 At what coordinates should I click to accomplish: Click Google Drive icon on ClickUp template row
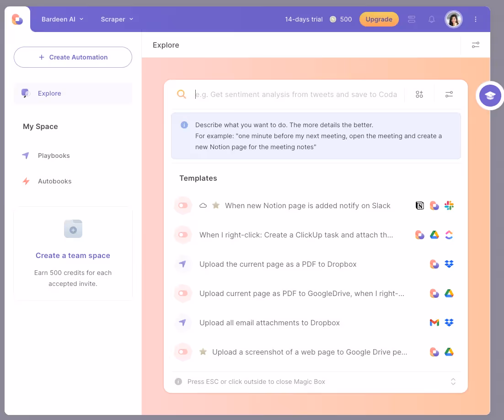point(434,235)
